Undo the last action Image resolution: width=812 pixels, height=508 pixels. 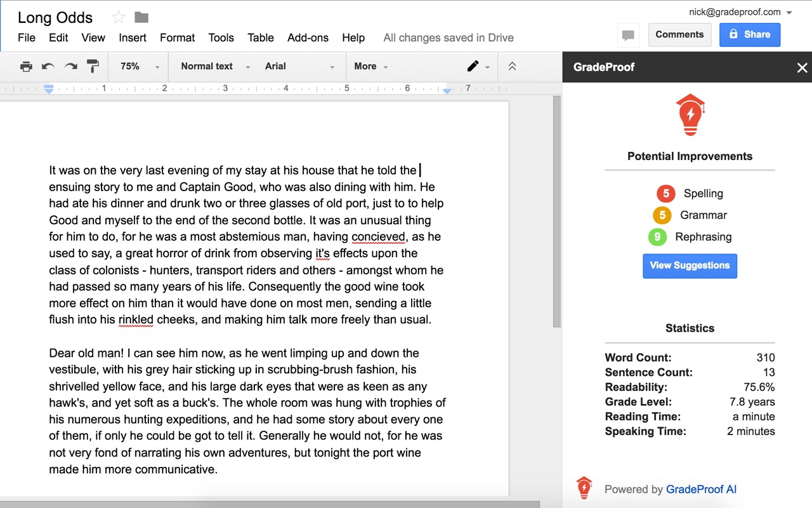pyautogui.click(x=48, y=66)
